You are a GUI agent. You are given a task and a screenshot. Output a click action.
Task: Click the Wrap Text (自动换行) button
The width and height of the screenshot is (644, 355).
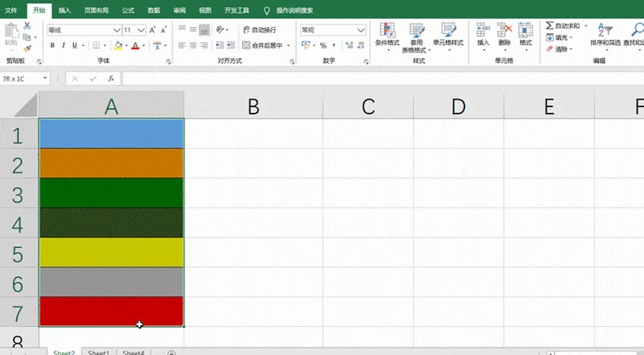[x=260, y=30]
